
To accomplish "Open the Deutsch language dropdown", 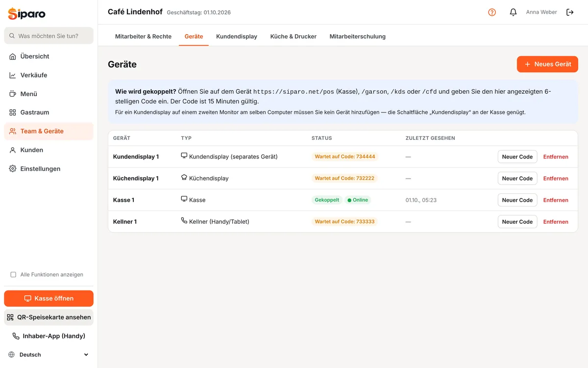I will [49, 355].
